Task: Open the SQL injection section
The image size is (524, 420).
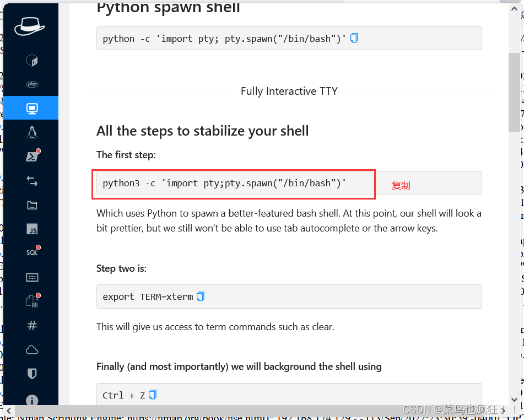Action: click(x=33, y=252)
